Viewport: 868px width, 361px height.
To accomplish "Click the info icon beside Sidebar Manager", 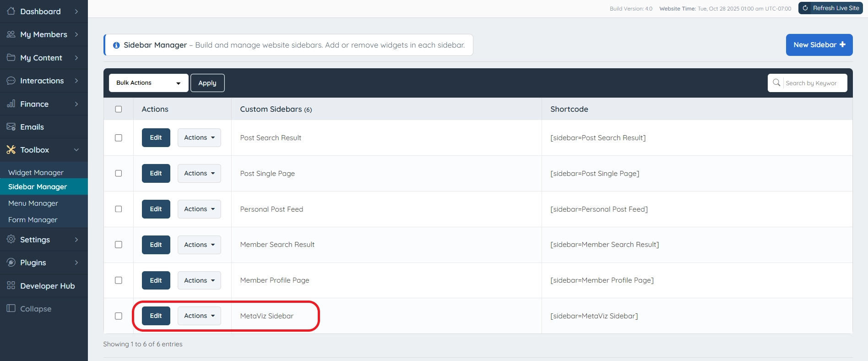I will [116, 45].
